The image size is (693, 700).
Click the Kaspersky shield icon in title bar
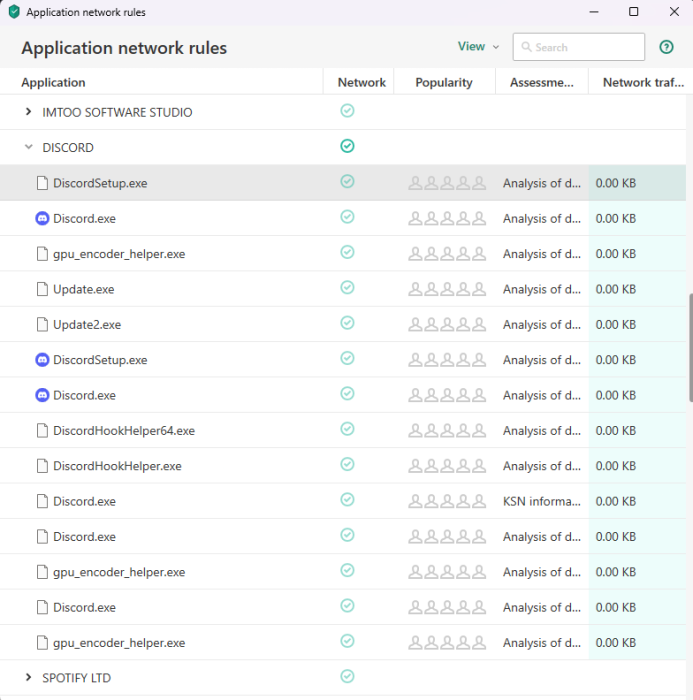tap(14, 12)
